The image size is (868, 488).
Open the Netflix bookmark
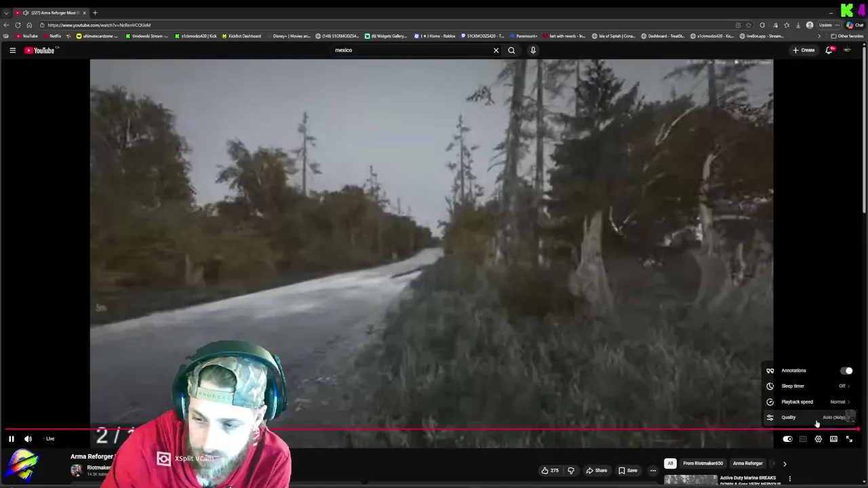[52, 36]
